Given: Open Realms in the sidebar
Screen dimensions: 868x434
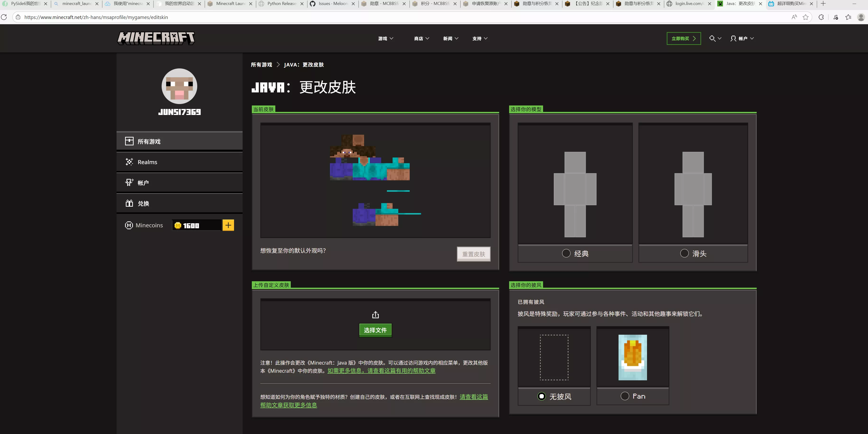Looking at the screenshot, I should 179,162.
